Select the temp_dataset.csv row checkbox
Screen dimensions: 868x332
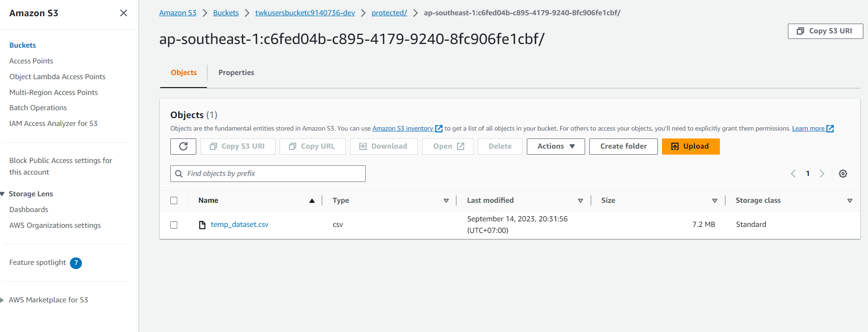tap(174, 225)
